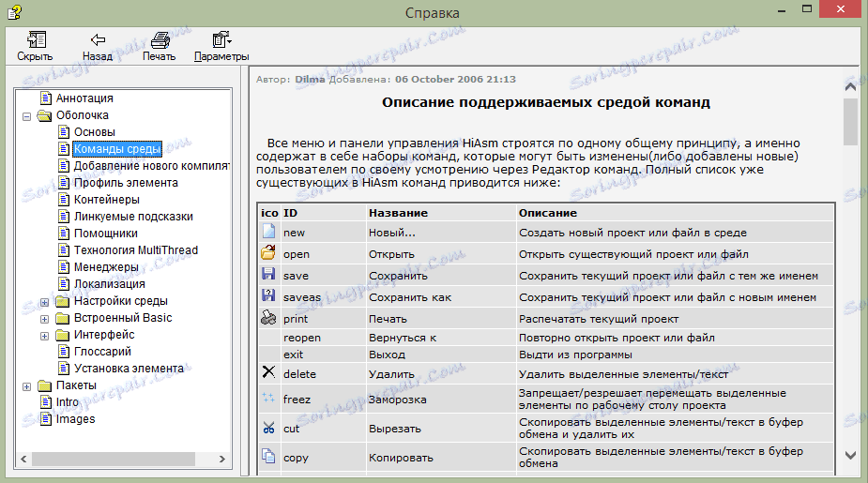
Task: Click the help window title bar icon
Action: pos(14,11)
